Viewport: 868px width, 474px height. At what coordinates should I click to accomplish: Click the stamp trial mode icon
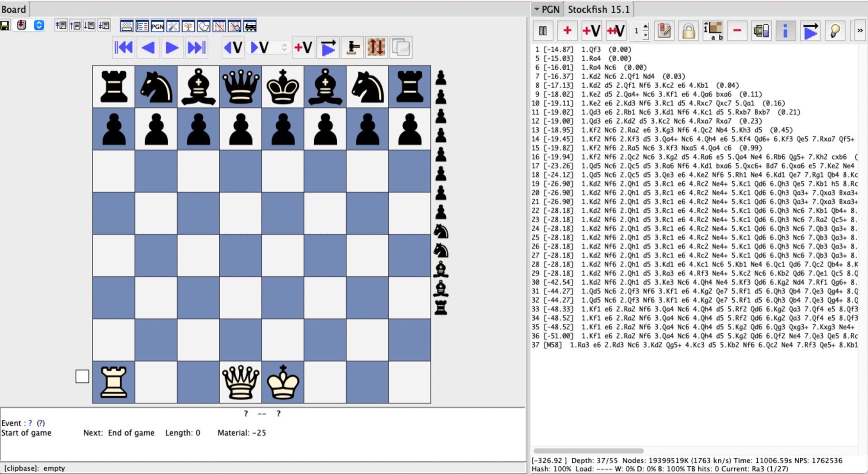coord(353,47)
